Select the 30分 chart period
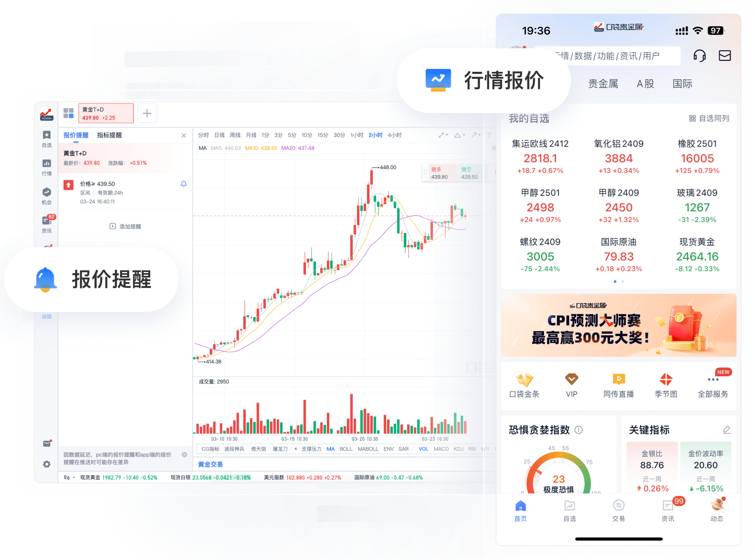 point(339,135)
